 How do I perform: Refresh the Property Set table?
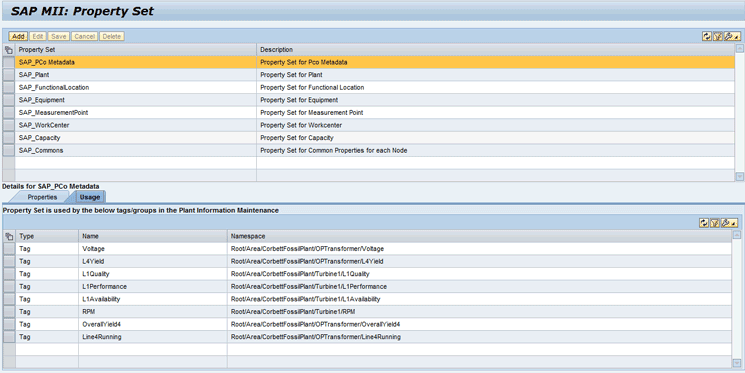click(707, 37)
